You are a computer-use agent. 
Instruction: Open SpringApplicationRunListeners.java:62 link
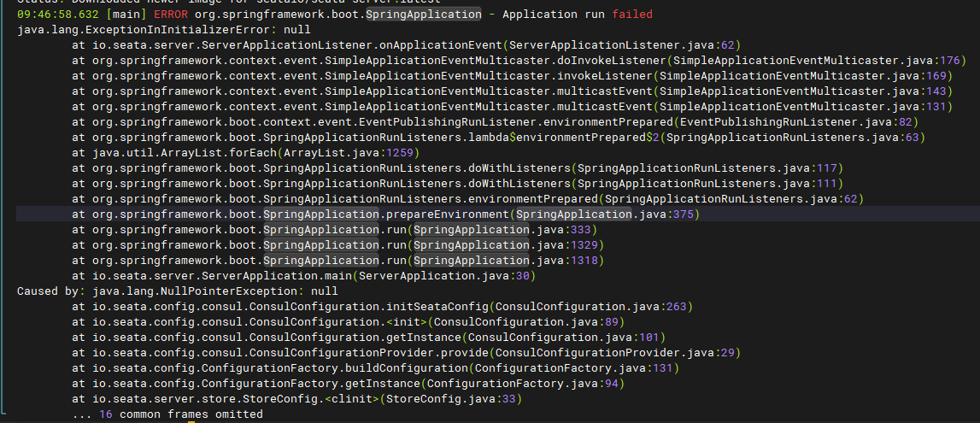click(x=731, y=199)
